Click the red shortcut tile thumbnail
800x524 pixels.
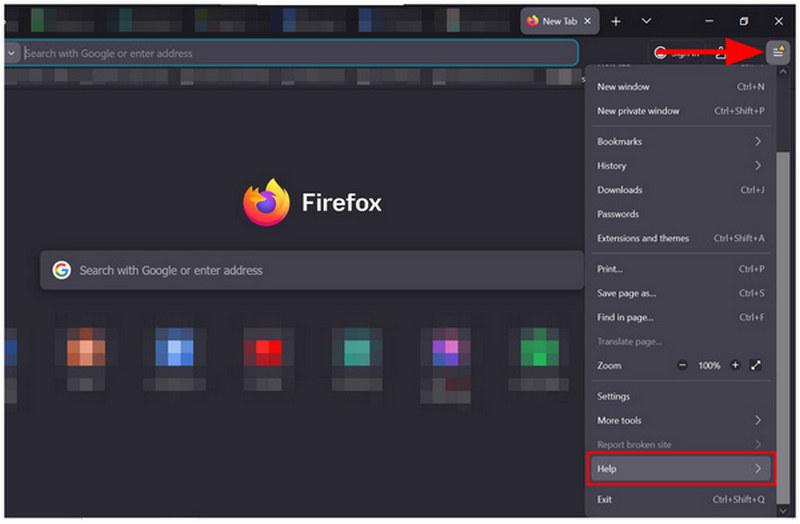(x=262, y=347)
